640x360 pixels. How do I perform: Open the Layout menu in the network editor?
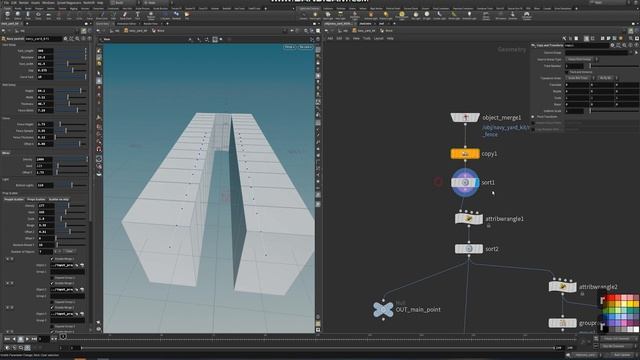pyautogui.click(x=379, y=38)
